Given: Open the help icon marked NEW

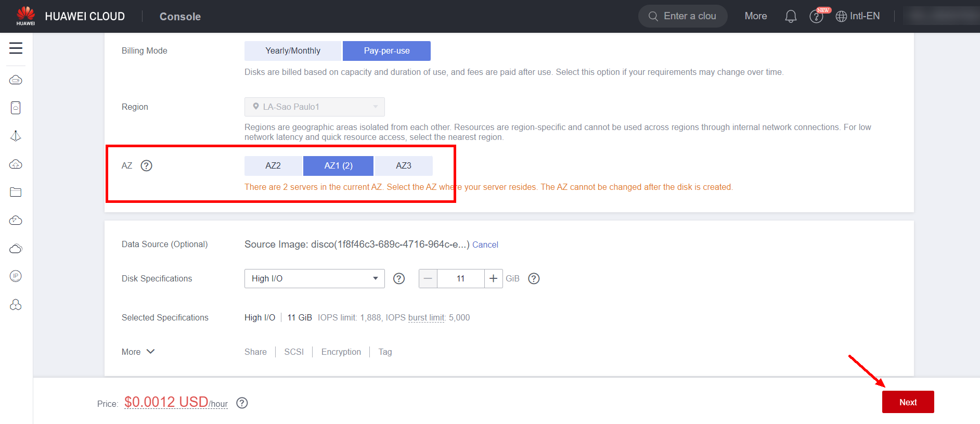Looking at the screenshot, I should coord(816,17).
